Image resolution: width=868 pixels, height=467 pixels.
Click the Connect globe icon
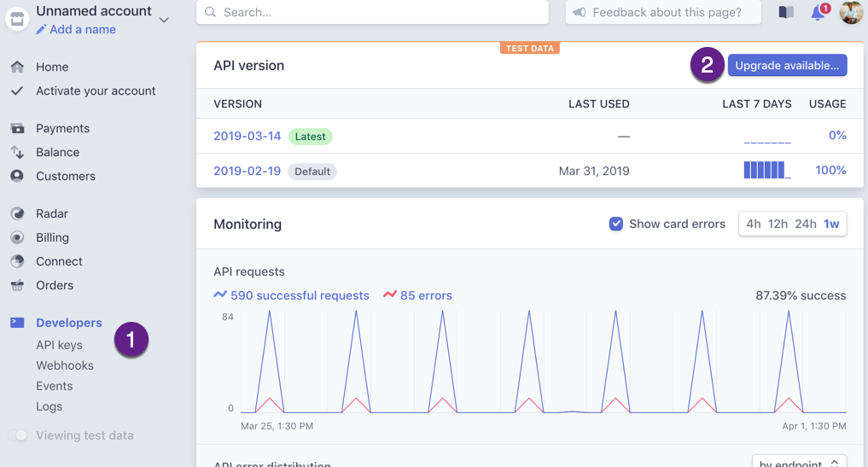tap(17, 261)
